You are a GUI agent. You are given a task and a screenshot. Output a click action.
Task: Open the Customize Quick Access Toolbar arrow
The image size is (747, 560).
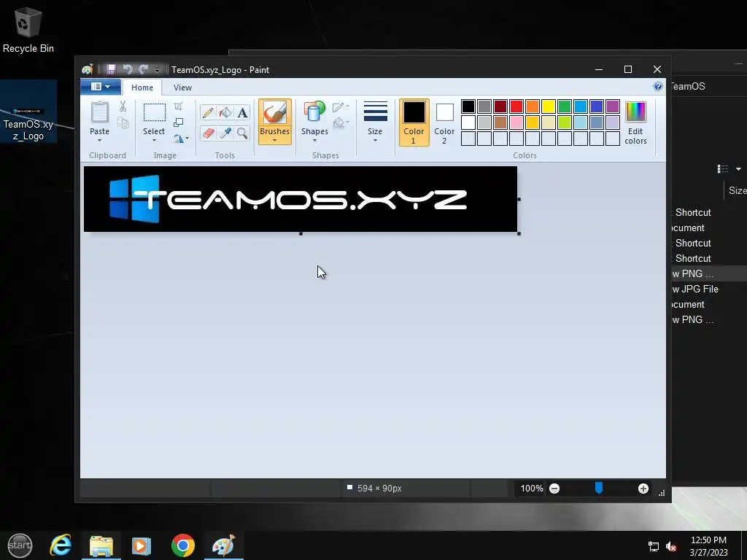point(157,70)
